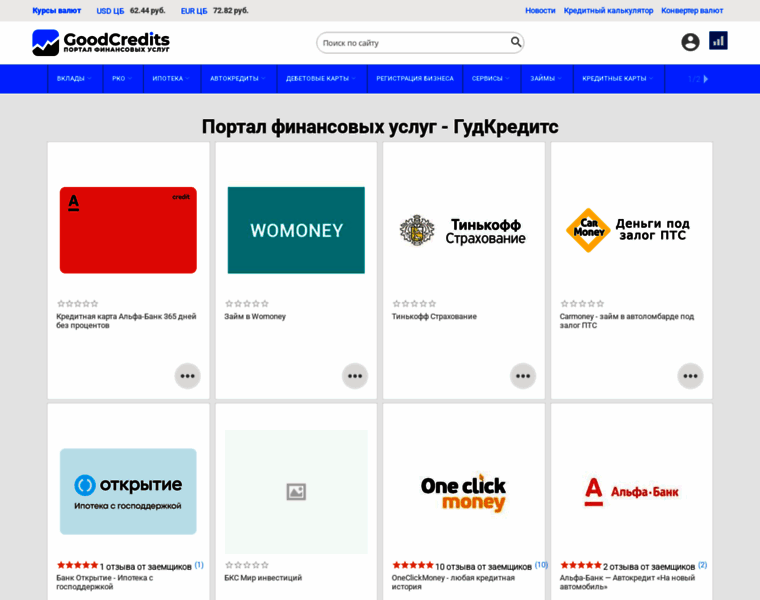The height and width of the screenshot is (600, 760).
Task: Open the user account icon
Action: [x=690, y=42]
